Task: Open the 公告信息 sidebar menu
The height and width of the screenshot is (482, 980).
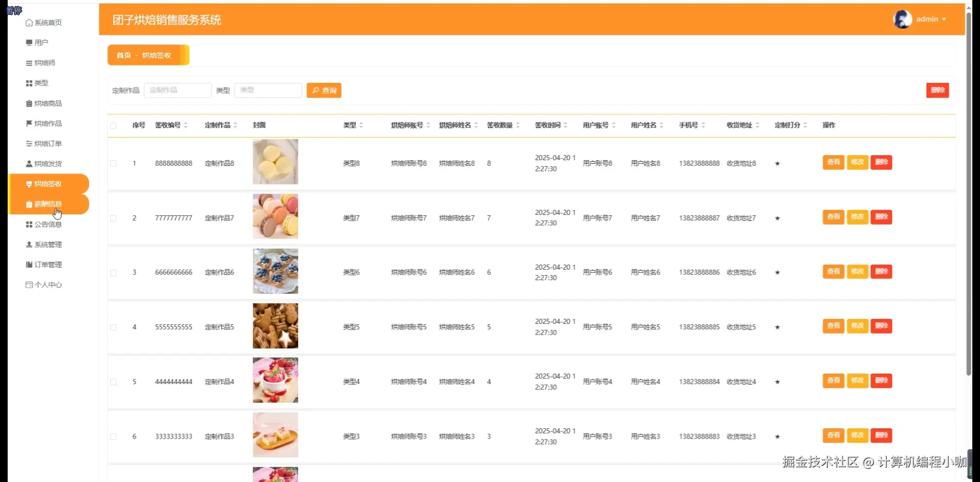Action: click(49, 224)
